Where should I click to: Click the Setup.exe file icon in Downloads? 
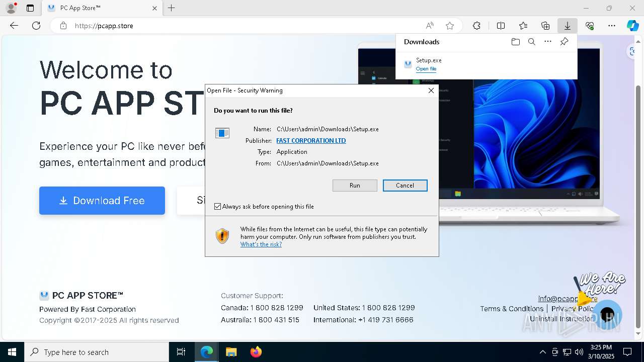pyautogui.click(x=408, y=64)
